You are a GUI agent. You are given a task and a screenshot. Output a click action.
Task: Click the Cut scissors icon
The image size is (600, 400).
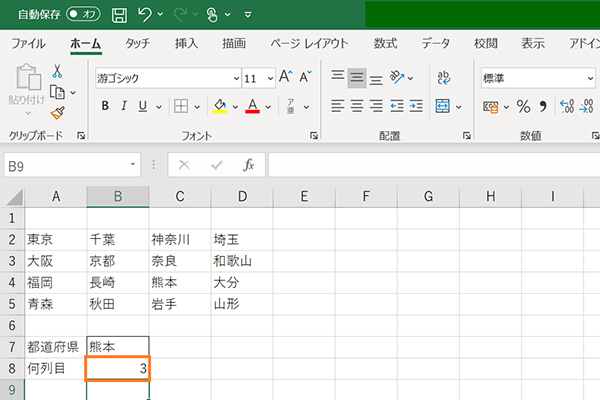[57, 71]
